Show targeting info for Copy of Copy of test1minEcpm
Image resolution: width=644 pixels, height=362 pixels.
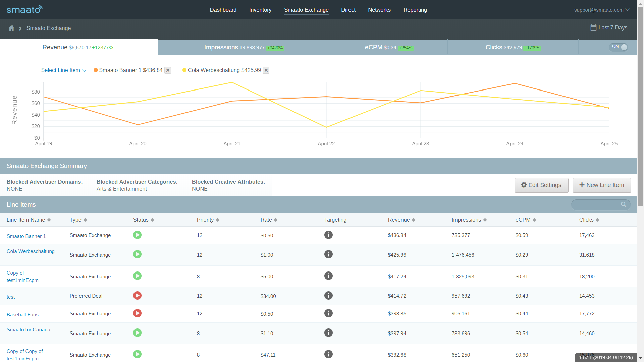(x=328, y=354)
